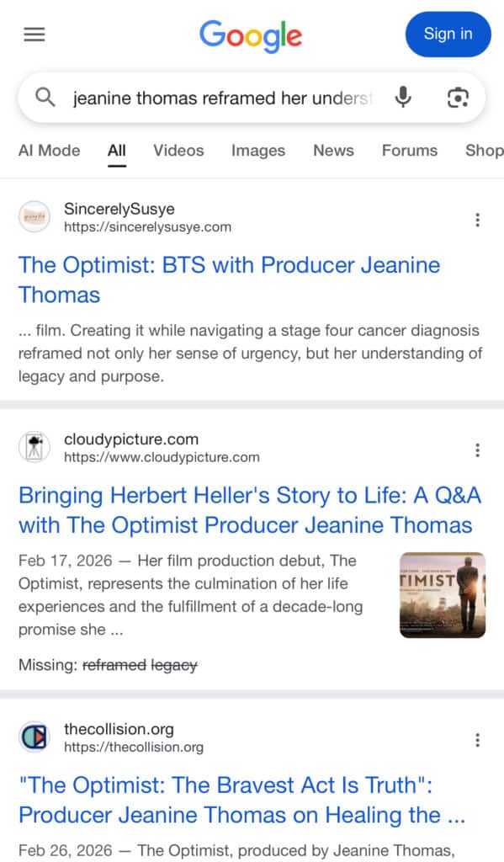Click the strikethrough 'reframed legacy' missing terms link

tap(140, 665)
